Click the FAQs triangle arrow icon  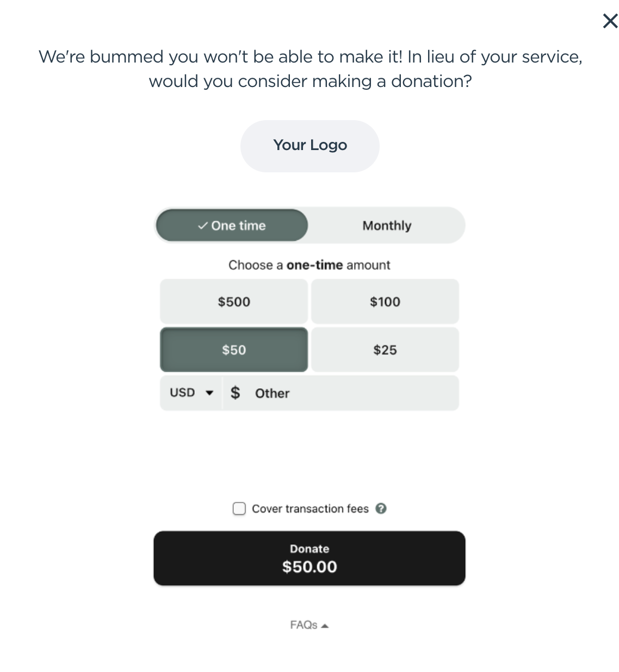tap(325, 626)
